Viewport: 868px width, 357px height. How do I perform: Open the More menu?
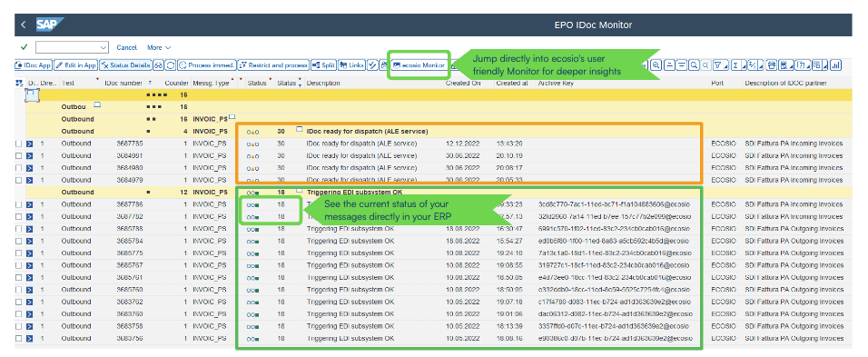click(x=159, y=47)
